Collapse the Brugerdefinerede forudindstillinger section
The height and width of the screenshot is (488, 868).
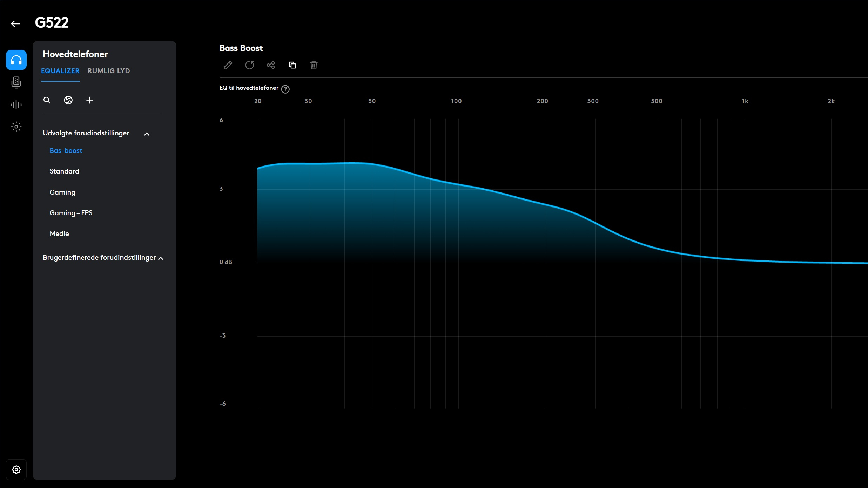pyautogui.click(x=161, y=258)
